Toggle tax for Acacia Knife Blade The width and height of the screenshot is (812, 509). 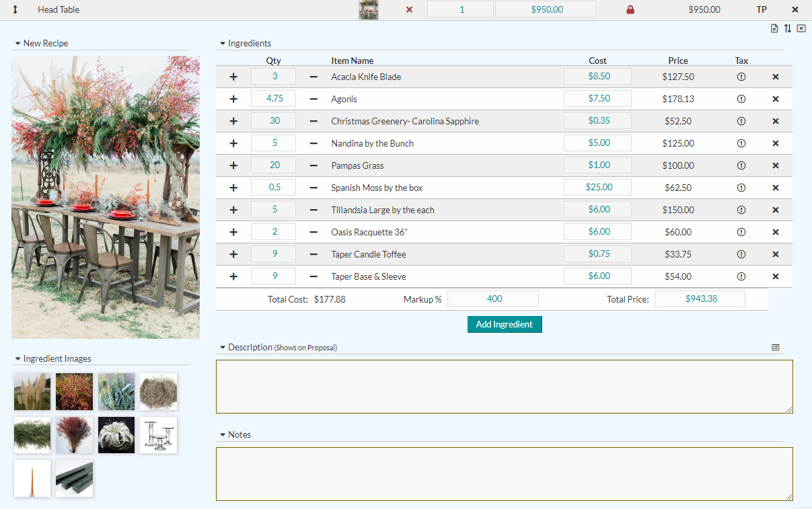(741, 77)
